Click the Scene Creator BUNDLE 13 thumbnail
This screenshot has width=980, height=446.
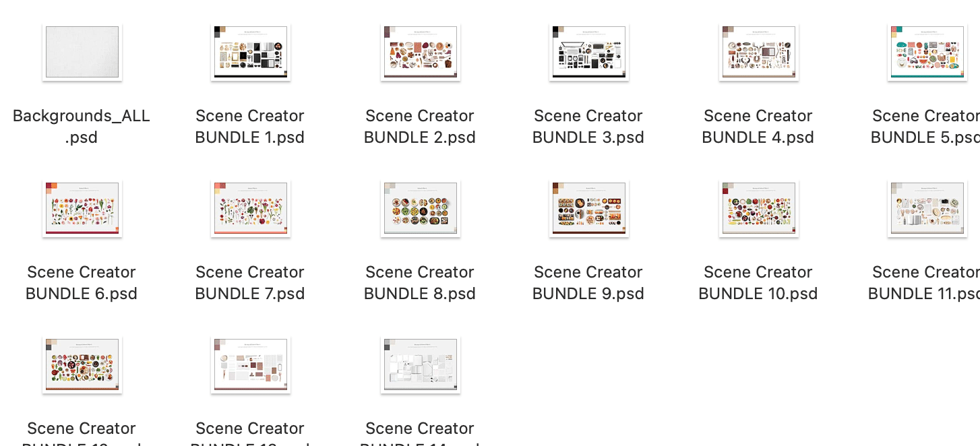[x=251, y=364]
